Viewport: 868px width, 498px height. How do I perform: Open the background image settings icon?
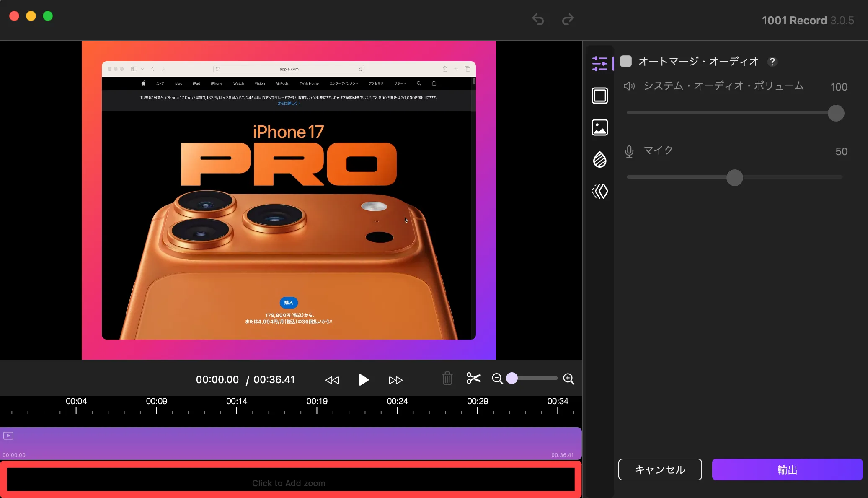[599, 127]
